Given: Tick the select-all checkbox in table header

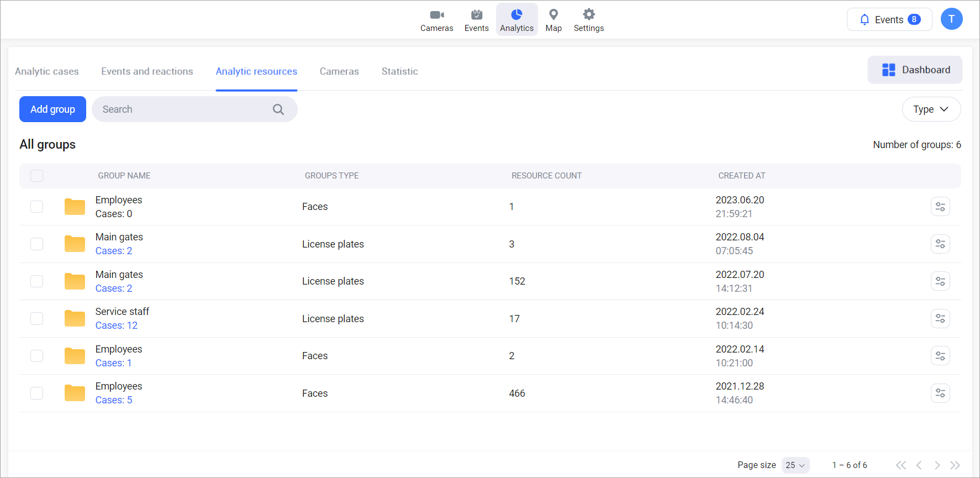Looking at the screenshot, I should click(x=37, y=176).
